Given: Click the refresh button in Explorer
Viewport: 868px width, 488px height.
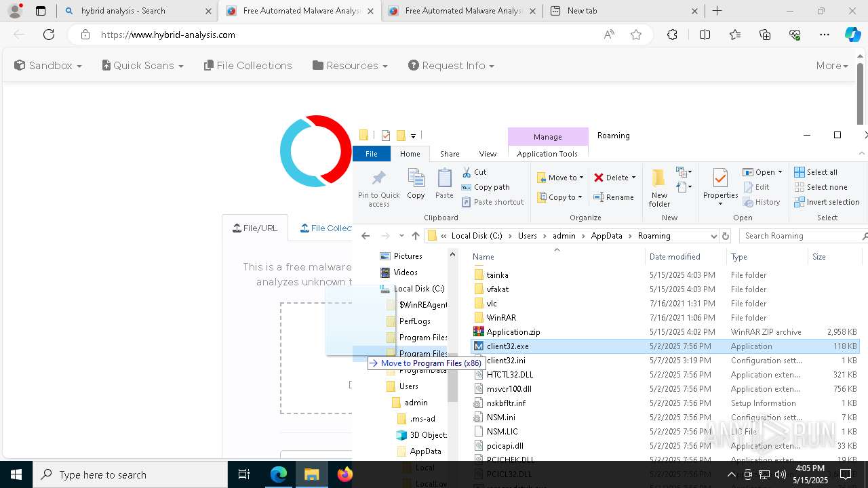Looking at the screenshot, I should 726,236.
